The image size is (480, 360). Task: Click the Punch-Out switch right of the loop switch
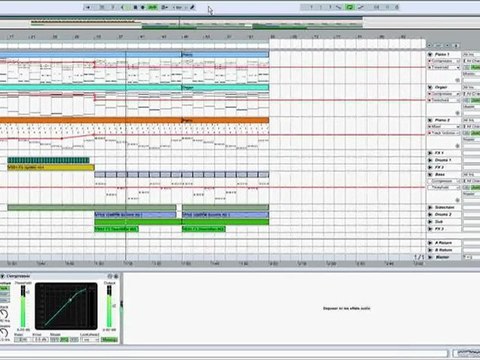(361, 7)
